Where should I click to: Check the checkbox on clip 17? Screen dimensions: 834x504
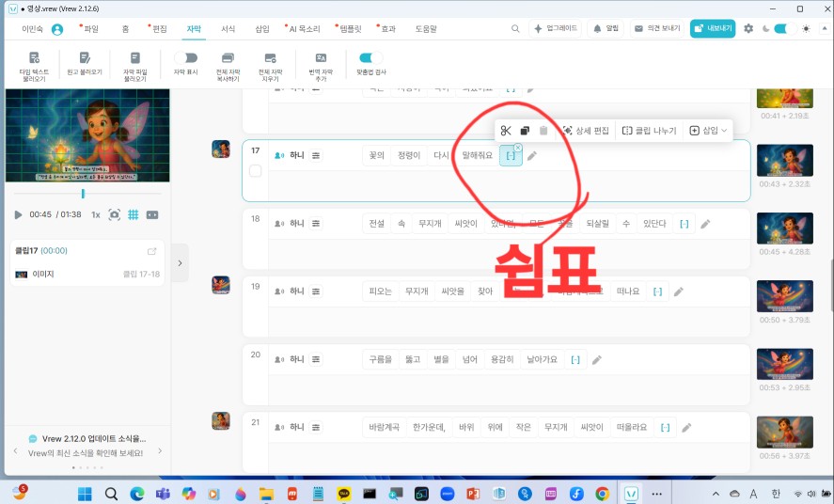coord(255,171)
